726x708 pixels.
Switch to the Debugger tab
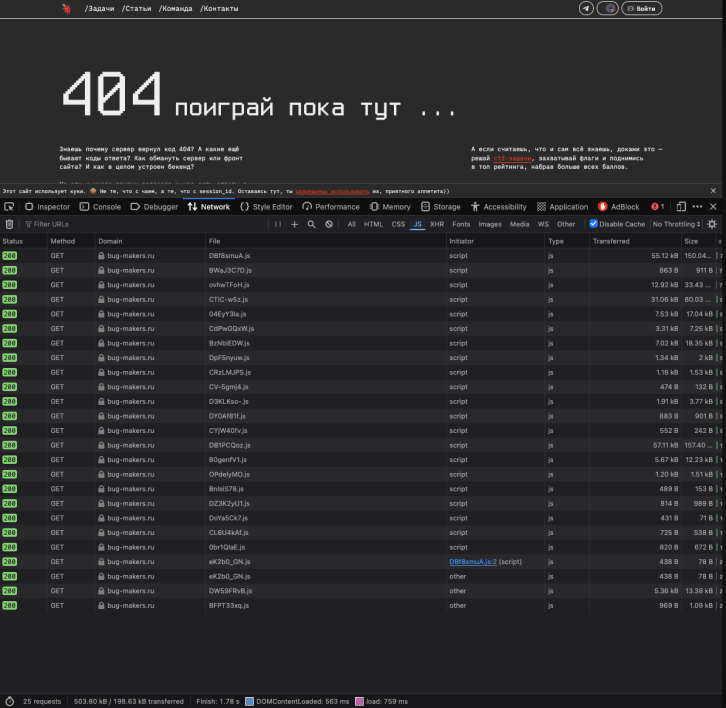154,207
